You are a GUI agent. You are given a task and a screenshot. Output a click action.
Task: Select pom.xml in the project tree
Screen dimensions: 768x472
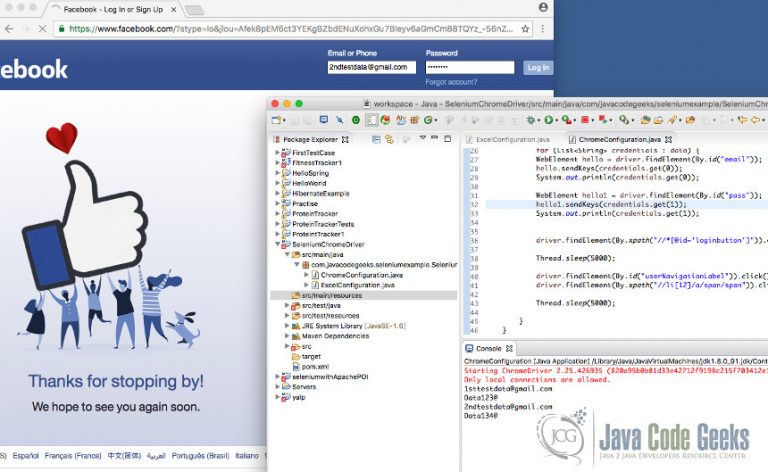[315, 366]
